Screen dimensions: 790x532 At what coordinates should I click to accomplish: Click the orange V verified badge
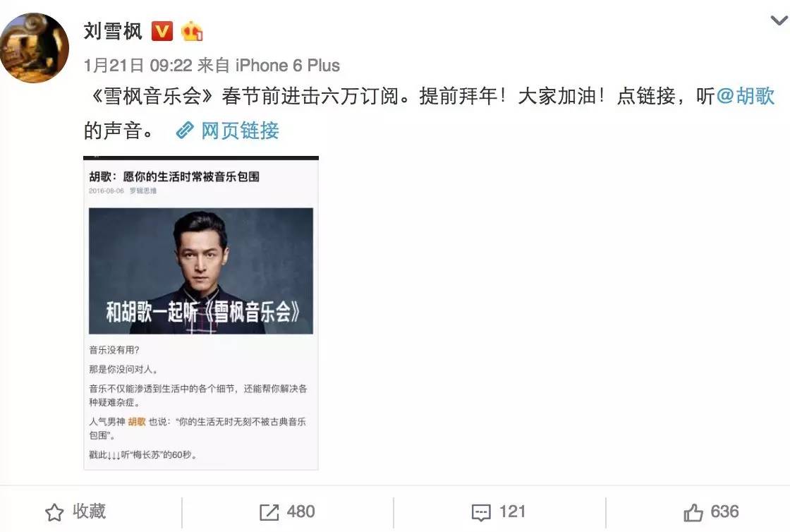[162, 31]
